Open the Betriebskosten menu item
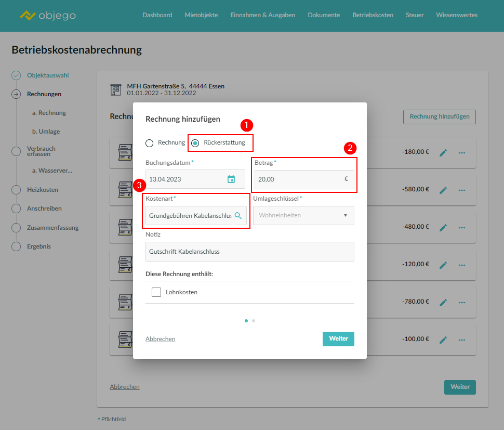Viewport: 504px width, 430px height. pos(373,15)
